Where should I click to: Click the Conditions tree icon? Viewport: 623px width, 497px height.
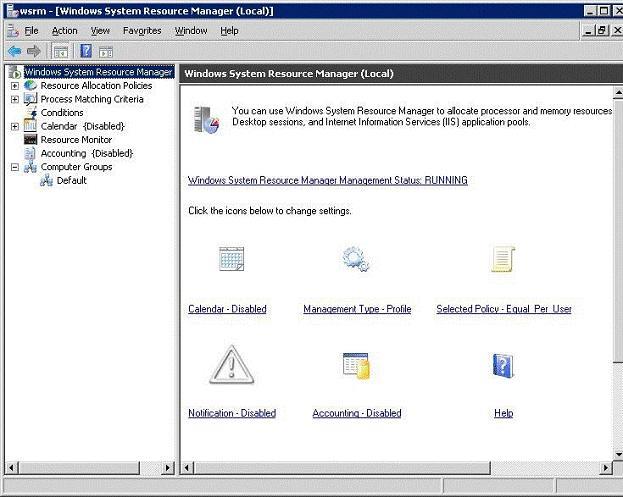[x=31, y=113]
